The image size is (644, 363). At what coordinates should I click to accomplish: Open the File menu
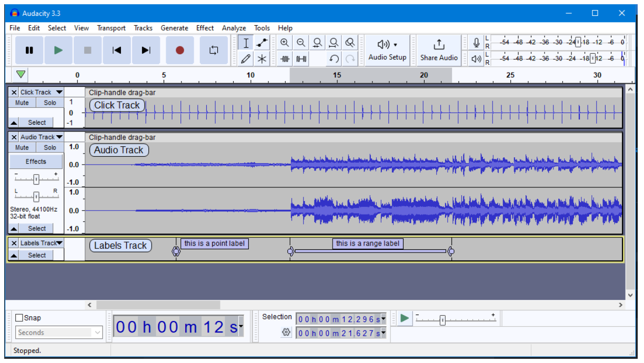[x=15, y=28]
